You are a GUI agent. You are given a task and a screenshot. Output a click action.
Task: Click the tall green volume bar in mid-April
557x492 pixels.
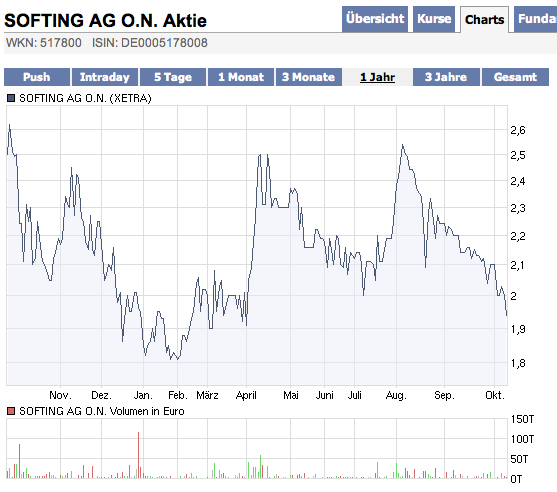click(x=260, y=466)
